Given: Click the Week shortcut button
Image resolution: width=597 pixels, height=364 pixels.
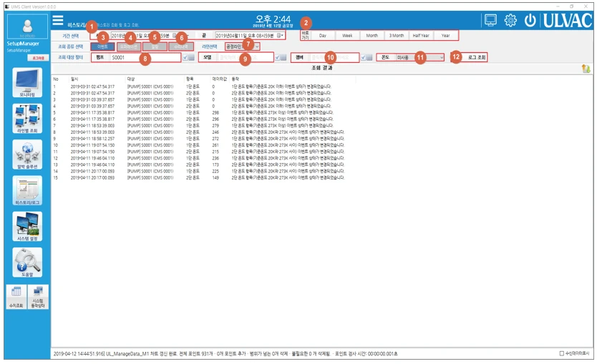Looking at the screenshot, I should click(x=347, y=35).
